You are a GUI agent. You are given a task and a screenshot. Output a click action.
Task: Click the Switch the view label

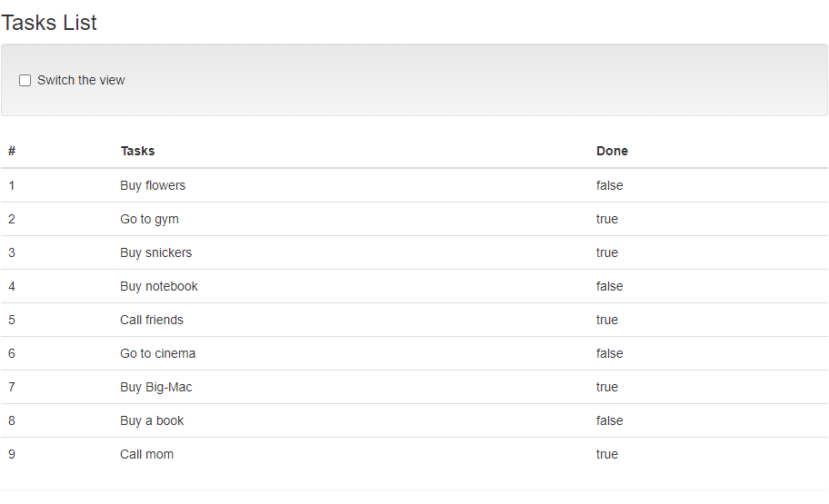[81, 81]
